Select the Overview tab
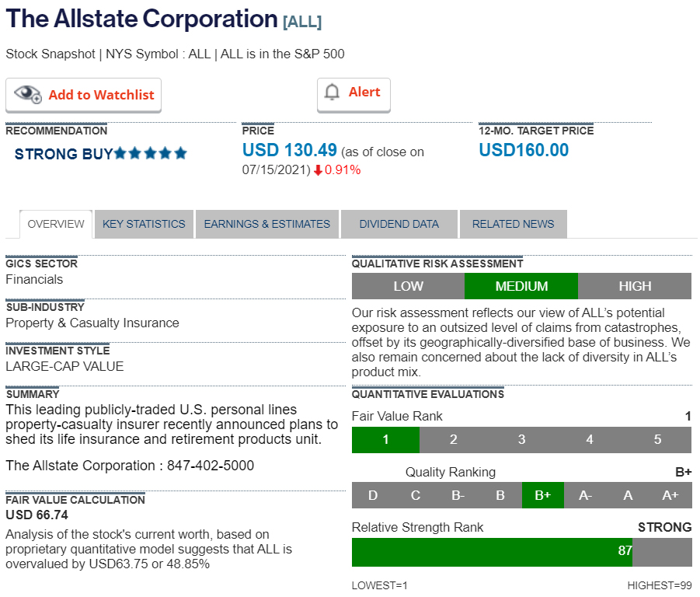Viewport: 700px width, 597px height. (x=56, y=224)
